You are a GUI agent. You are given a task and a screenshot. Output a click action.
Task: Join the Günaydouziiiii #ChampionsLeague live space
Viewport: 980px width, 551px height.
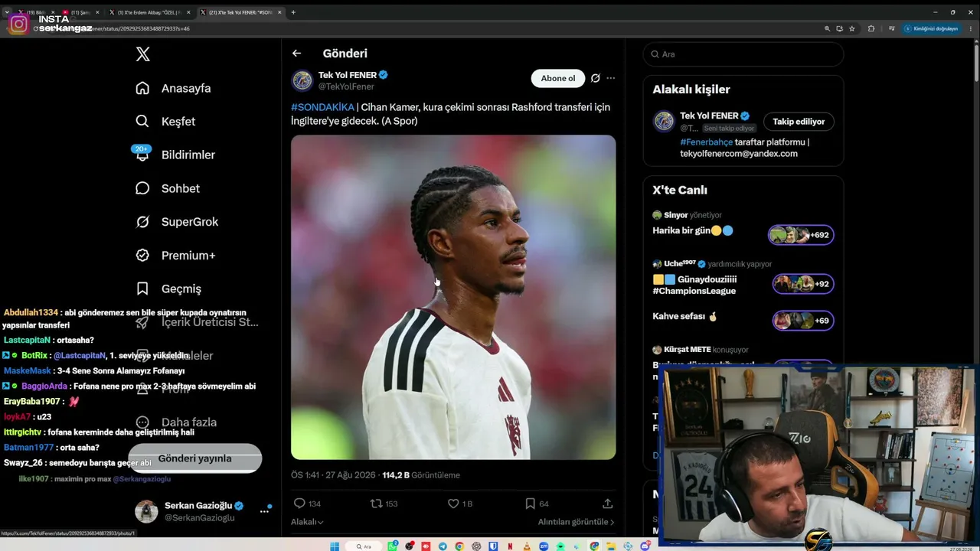click(803, 284)
